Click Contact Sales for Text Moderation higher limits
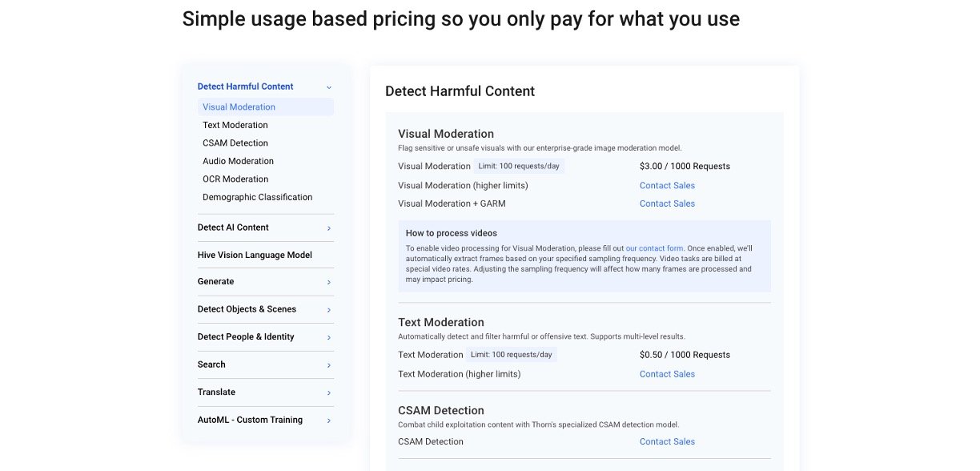The image size is (980, 471). point(667,374)
